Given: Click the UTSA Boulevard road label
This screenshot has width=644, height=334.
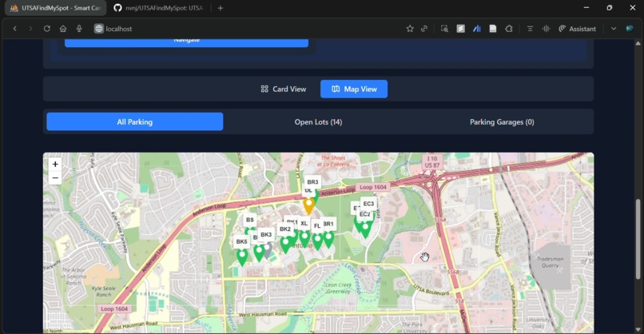Looking at the screenshot, I should click(431, 289).
